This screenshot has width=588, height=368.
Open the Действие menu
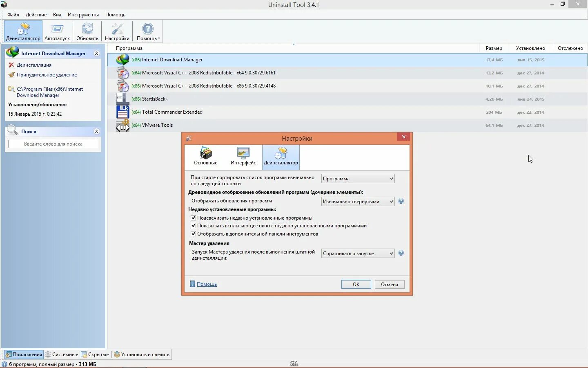tap(36, 15)
